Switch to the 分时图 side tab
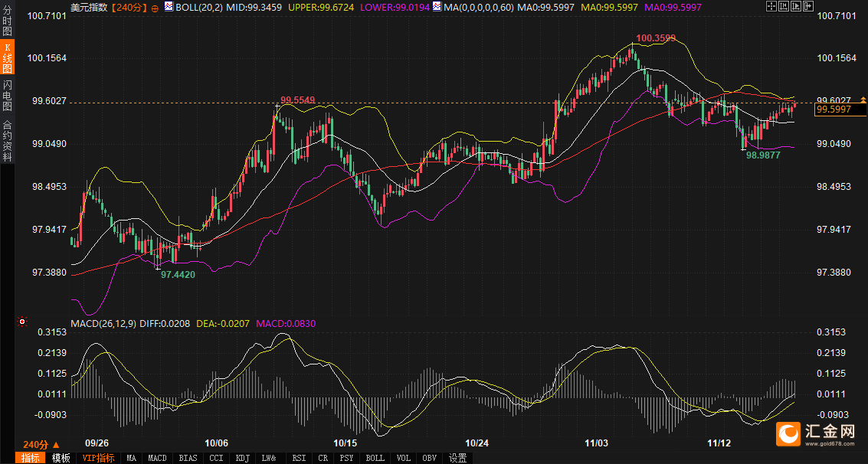Screen dimensions: 868x464 (8, 20)
